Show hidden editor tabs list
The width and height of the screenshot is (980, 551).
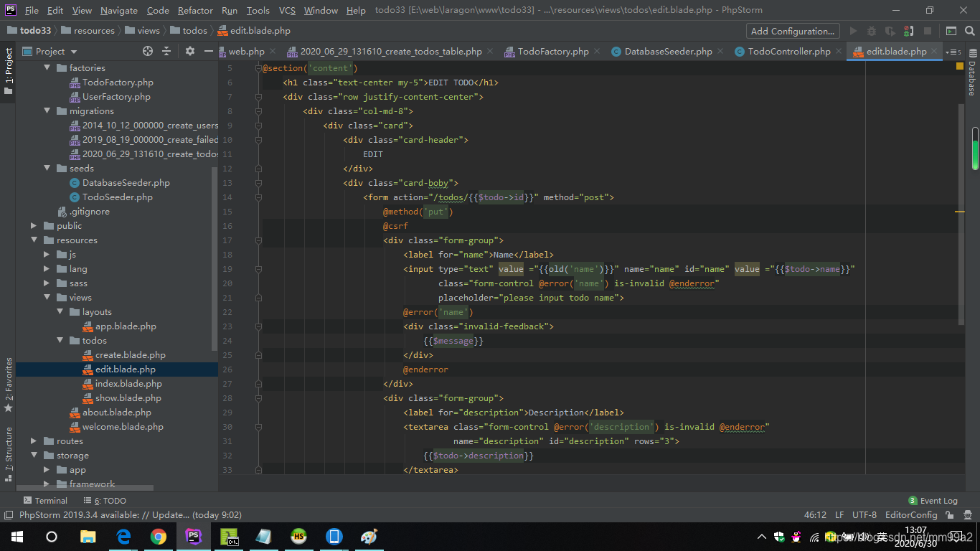pos(953,52)
